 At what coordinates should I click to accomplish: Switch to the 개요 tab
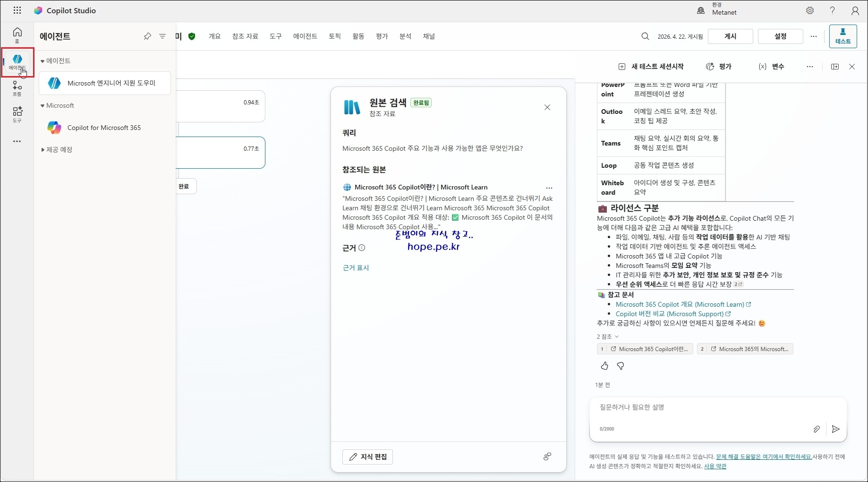(x=215, y=36)
